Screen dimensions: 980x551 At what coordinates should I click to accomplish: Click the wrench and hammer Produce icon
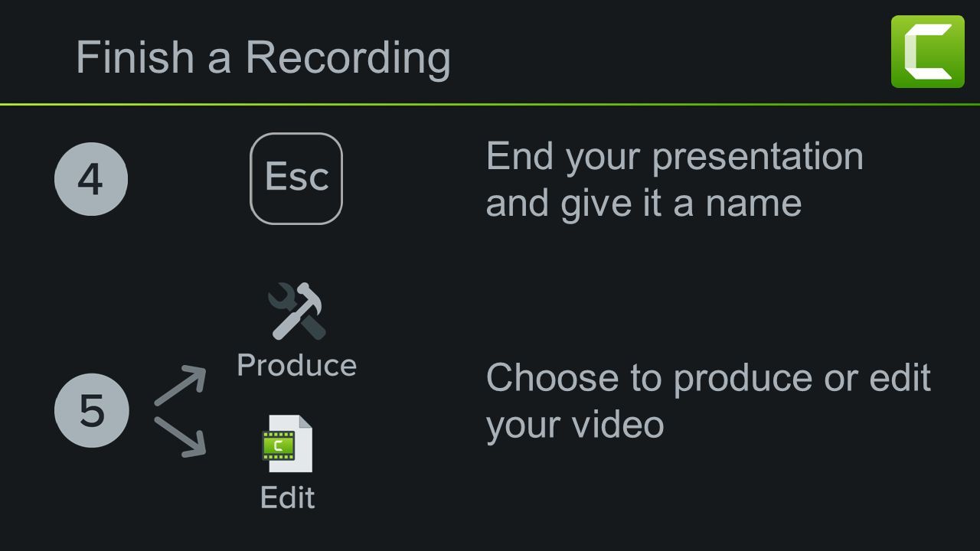pyautogui.click(x=297, y=311)
